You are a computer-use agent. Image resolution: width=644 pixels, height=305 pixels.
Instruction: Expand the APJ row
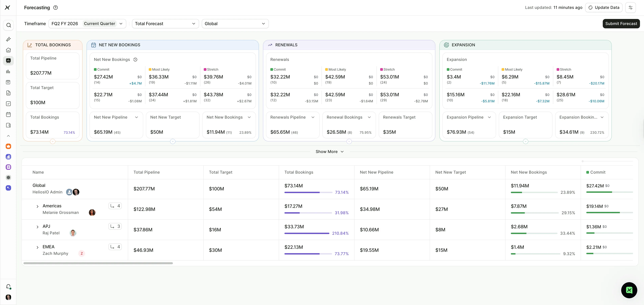click(x=38, y=227)
